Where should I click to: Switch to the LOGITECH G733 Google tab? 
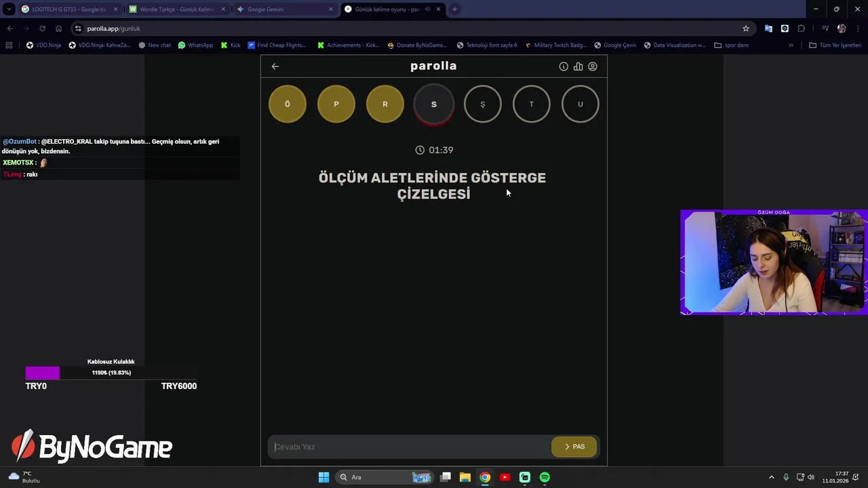(69, 9)
